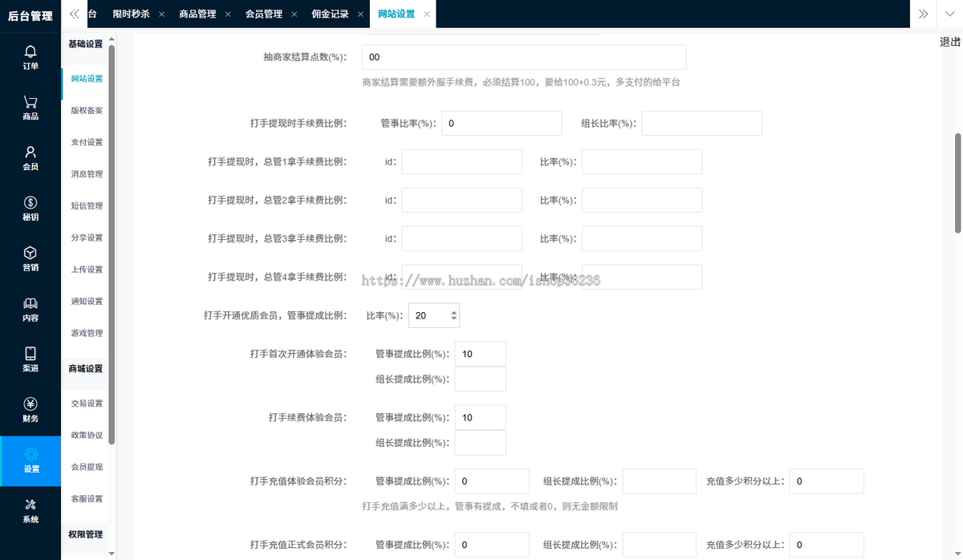Open 政策协议 in the submenu
This screenshot has height=560, width=963.
(x=87, y=436)
